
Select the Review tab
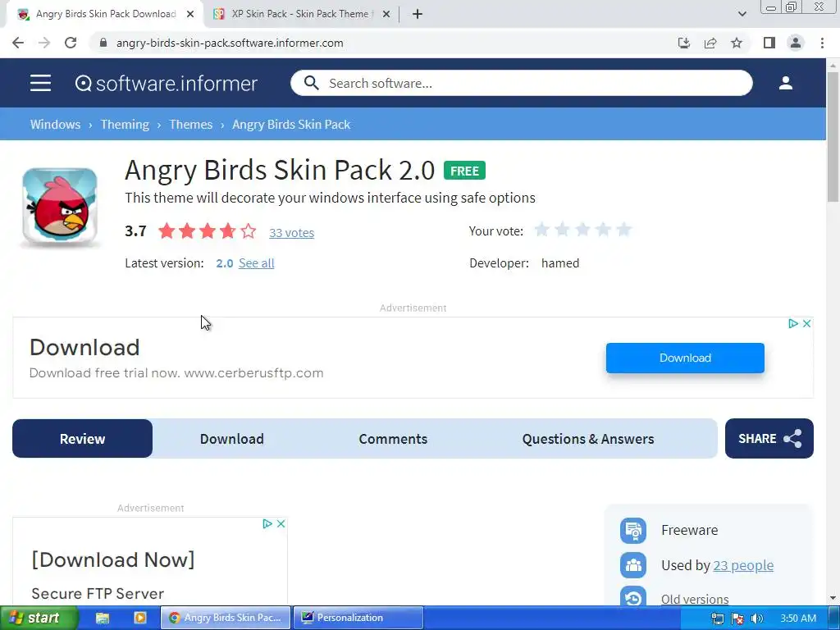83,439
